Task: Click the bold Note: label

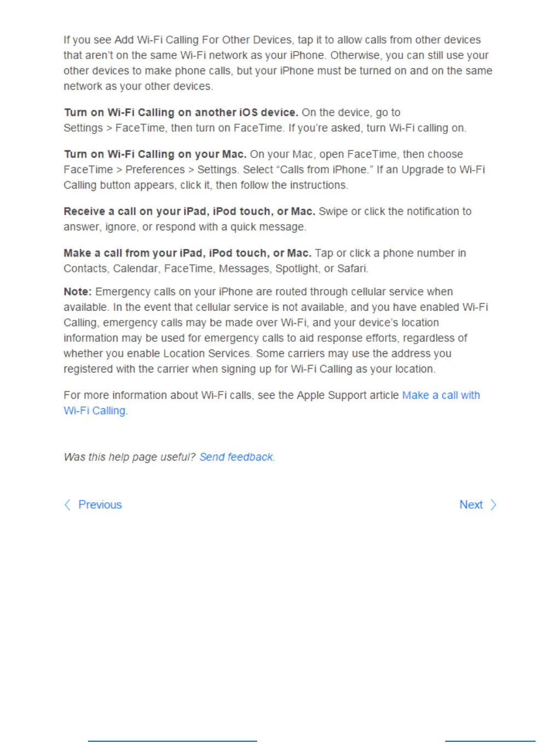Action: coord(78,292)
